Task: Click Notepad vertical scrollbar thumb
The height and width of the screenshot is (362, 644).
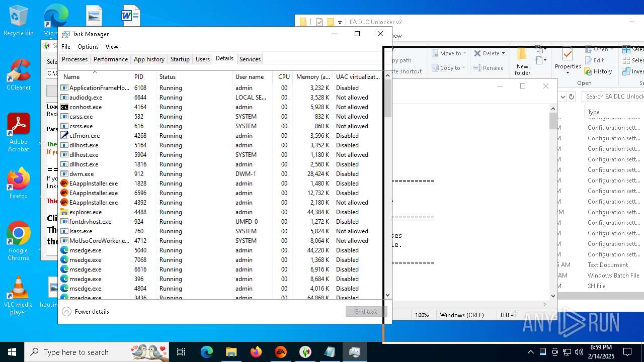Action: click(553, 121)
